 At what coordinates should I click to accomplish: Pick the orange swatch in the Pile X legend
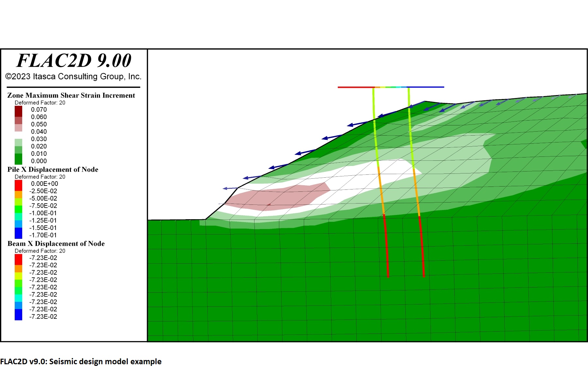coord(18,195)
